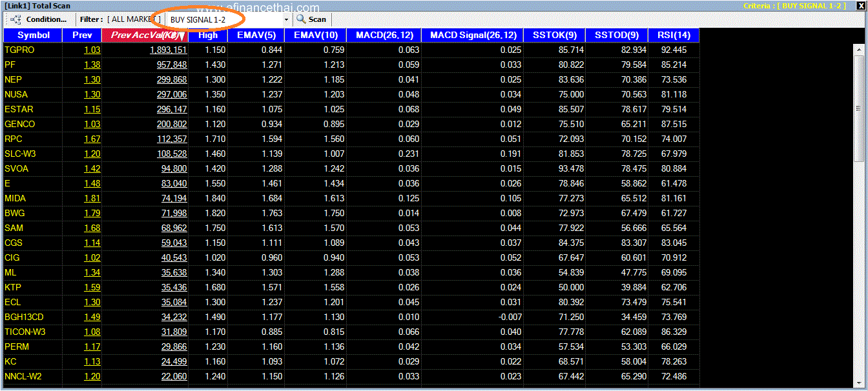
Task: Select the PF symbol
Action: pos(10,65)
